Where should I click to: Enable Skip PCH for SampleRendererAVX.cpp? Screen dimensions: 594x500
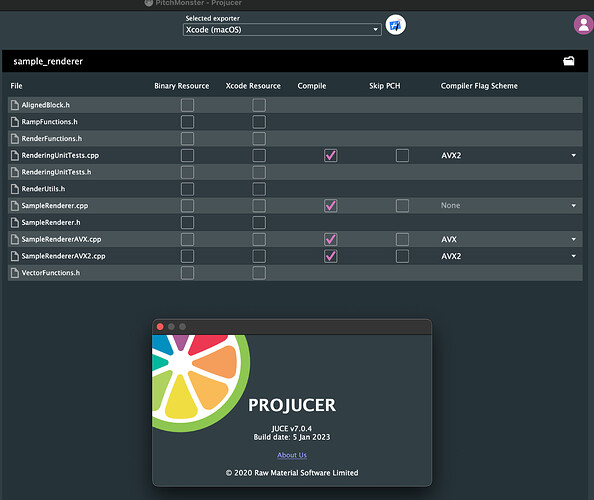coord(402,239)
